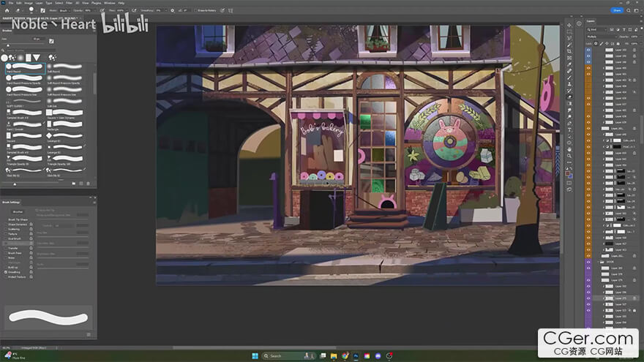Select the Zoom tool in the toolbar
Viewport: 644px width, 362px height.
click(569, 156)
